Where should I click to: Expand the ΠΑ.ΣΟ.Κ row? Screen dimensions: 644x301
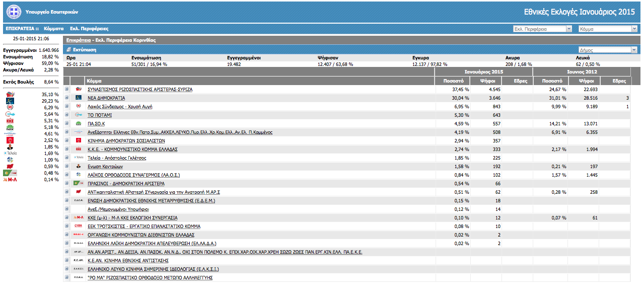click(x=66, y=124)
